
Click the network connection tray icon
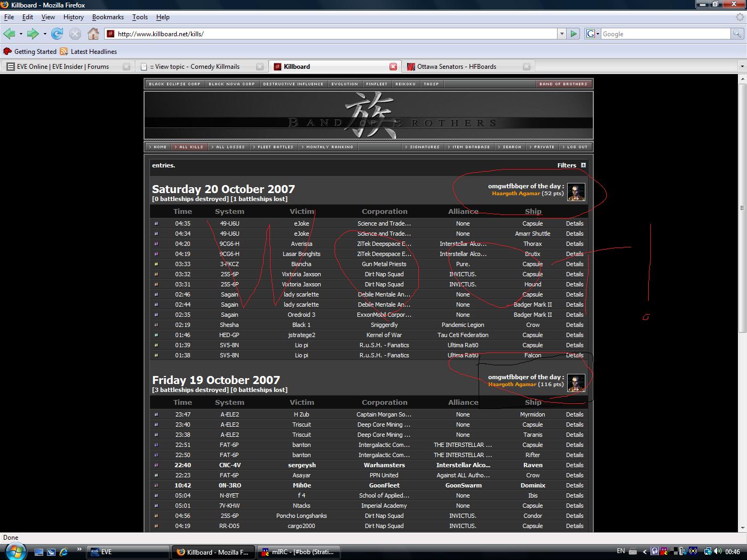708,551
